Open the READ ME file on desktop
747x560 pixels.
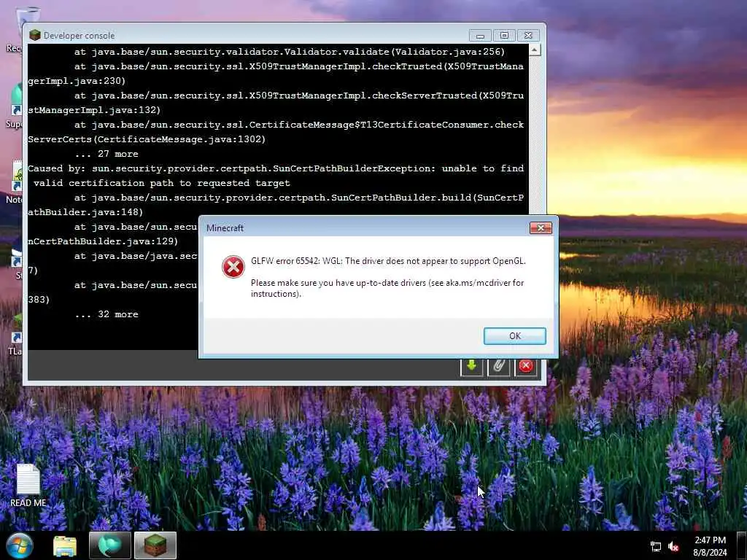(28, 485)
